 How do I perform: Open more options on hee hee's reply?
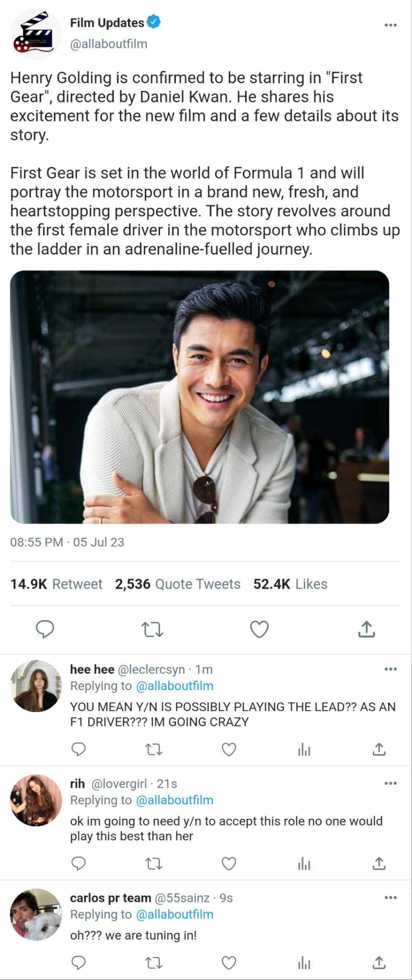click(390, 669)
